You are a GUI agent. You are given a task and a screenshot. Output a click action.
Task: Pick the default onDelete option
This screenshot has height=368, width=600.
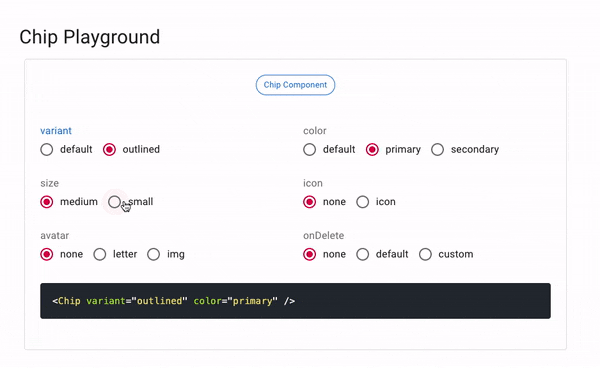[362, 254]
